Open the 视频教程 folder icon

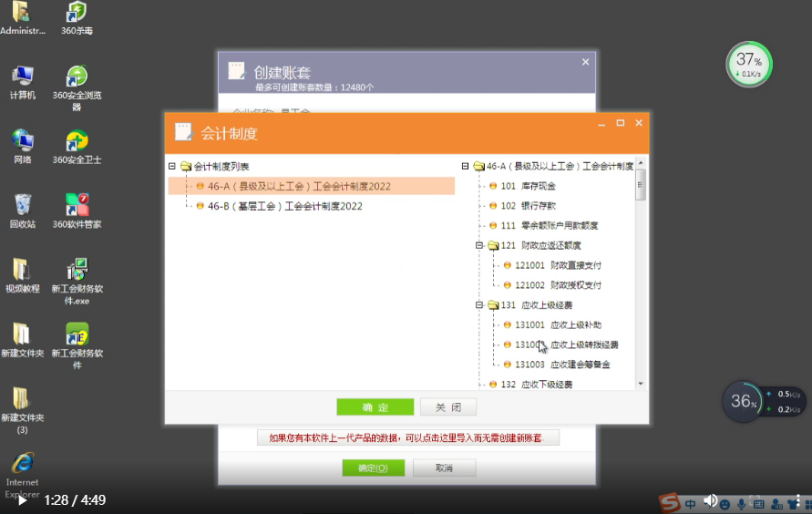(x=23, y=270)
